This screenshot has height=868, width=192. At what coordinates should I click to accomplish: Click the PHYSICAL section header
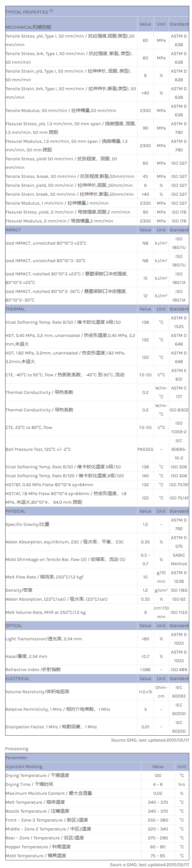pos(15,511)
